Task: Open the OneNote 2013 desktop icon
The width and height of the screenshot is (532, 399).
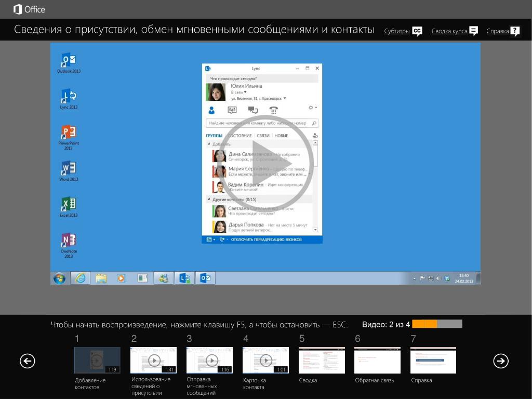Action: pyautogui.click(x=69, y=241)
